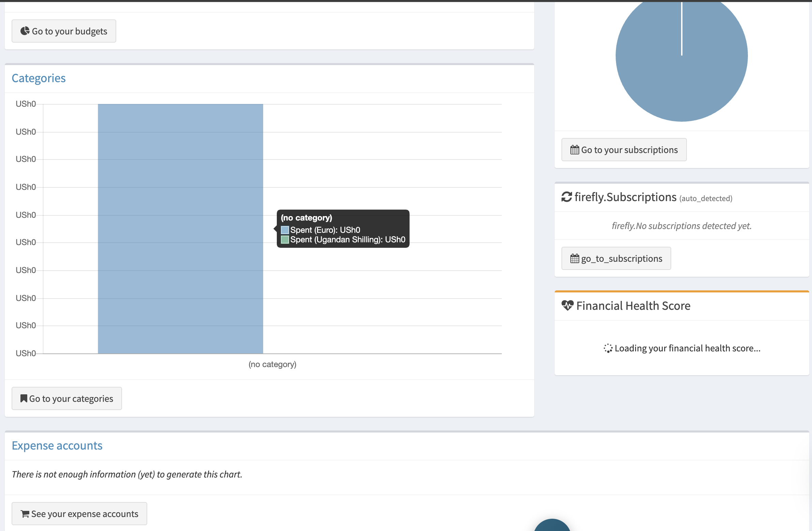Click the refresh icon next to firefly.Subscriptions

567,197
